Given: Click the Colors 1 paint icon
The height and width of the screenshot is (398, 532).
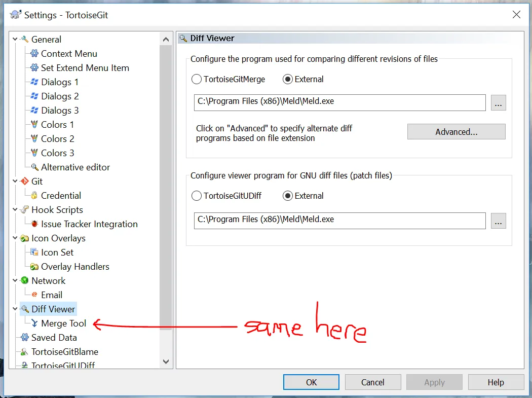Looking at the screenshot, I should click(34, 124).
